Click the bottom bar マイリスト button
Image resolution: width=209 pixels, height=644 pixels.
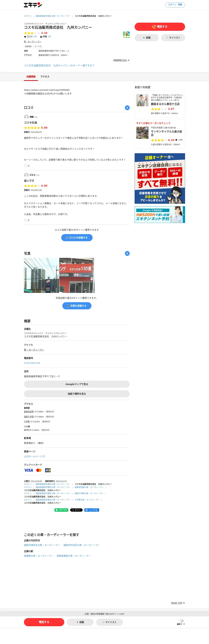[109, 622]
